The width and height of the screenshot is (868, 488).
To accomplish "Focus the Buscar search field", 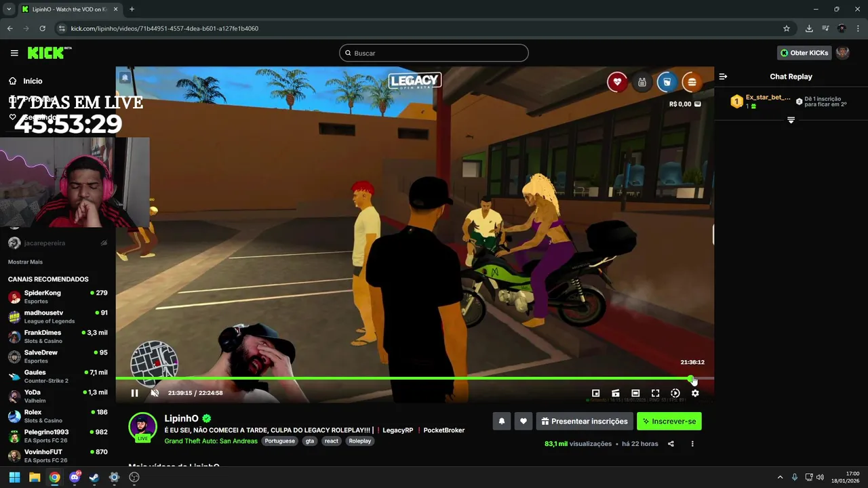I will point(434,53).
